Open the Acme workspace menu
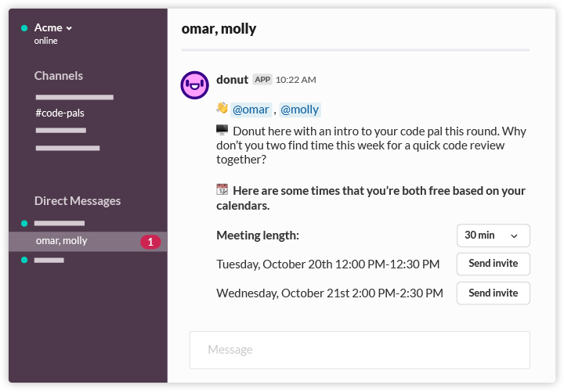 [49, 28]
